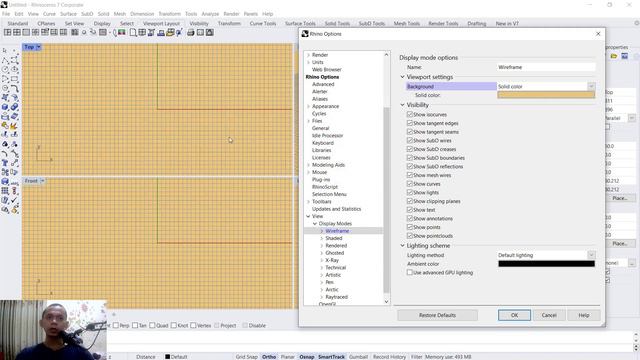Toggle Show pointclouds checkbox
The height and width of the screenshot is (360, 640).
tap(409, 236)
